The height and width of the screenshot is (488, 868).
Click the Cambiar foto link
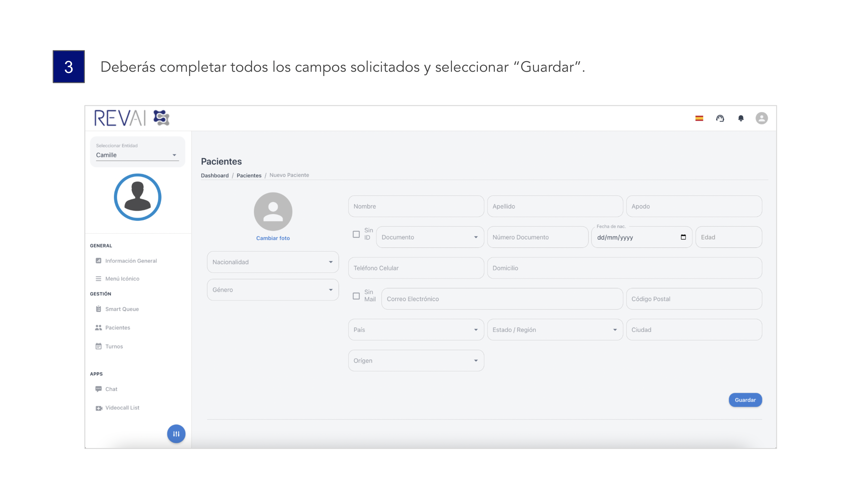point(272,238)
